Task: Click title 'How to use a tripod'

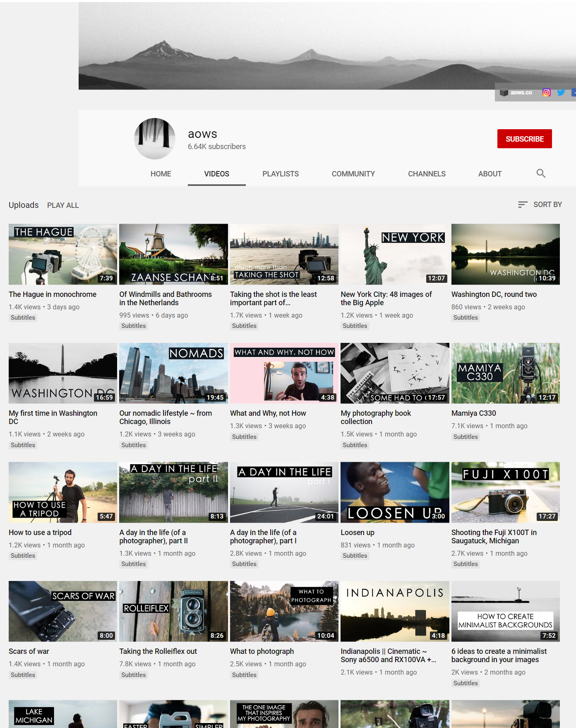Action: pos(40,533)
